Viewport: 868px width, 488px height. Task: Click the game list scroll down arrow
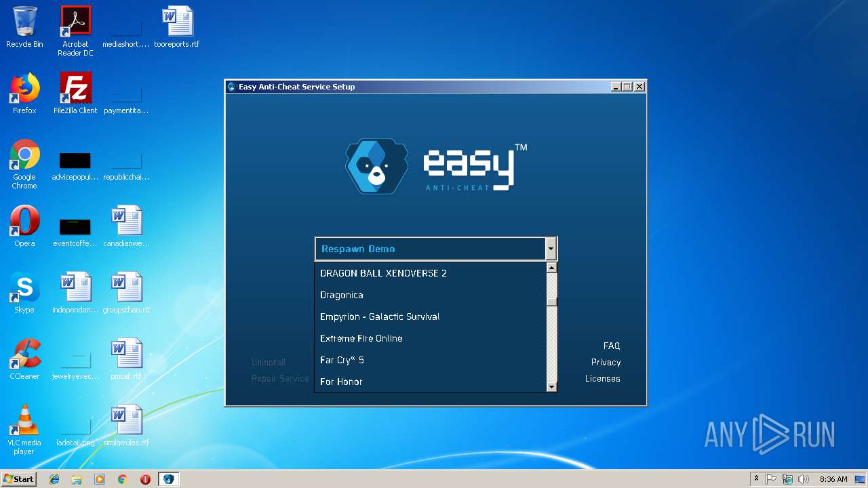tap(551, 387)
